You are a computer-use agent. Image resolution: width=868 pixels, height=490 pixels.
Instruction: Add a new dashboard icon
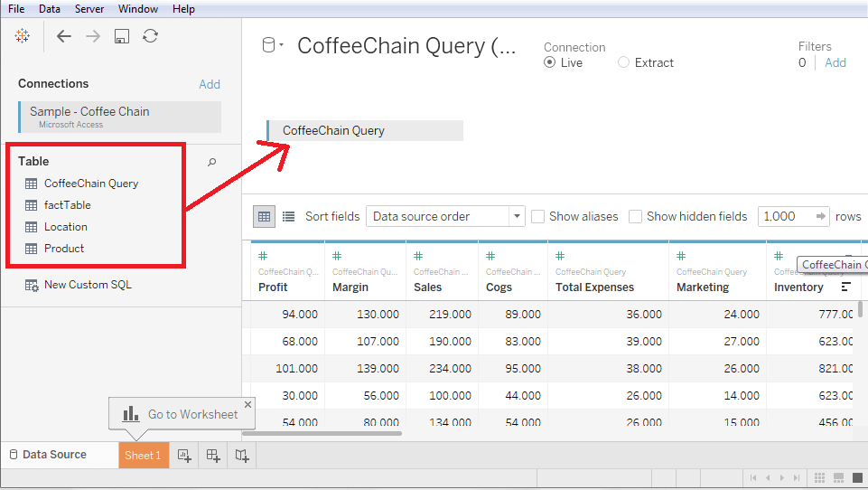(213, 456)
